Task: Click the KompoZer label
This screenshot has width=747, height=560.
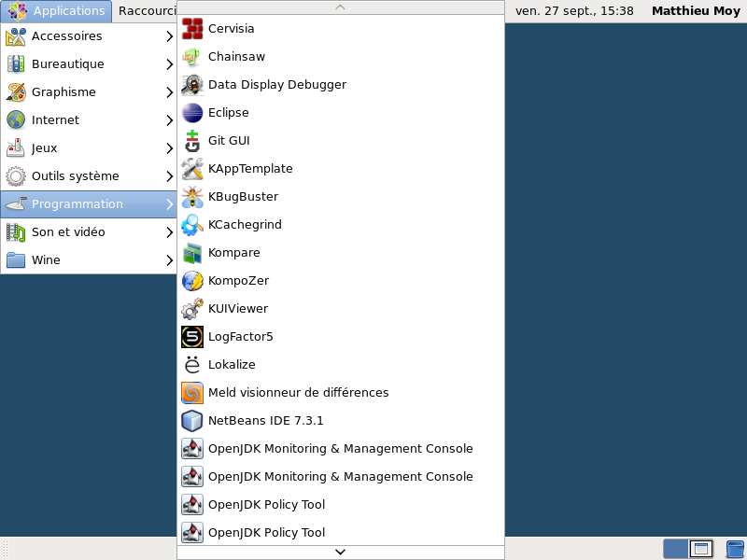Action: point(238,281)
